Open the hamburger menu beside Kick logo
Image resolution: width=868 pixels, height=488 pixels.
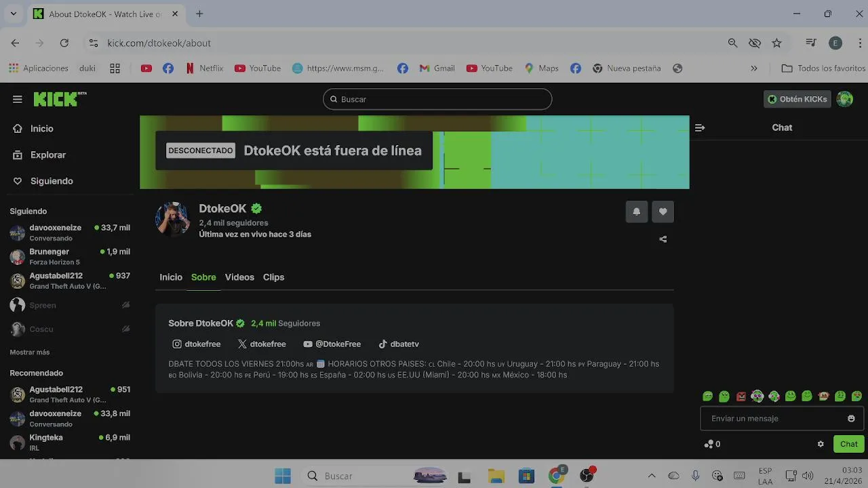(17, 99)
